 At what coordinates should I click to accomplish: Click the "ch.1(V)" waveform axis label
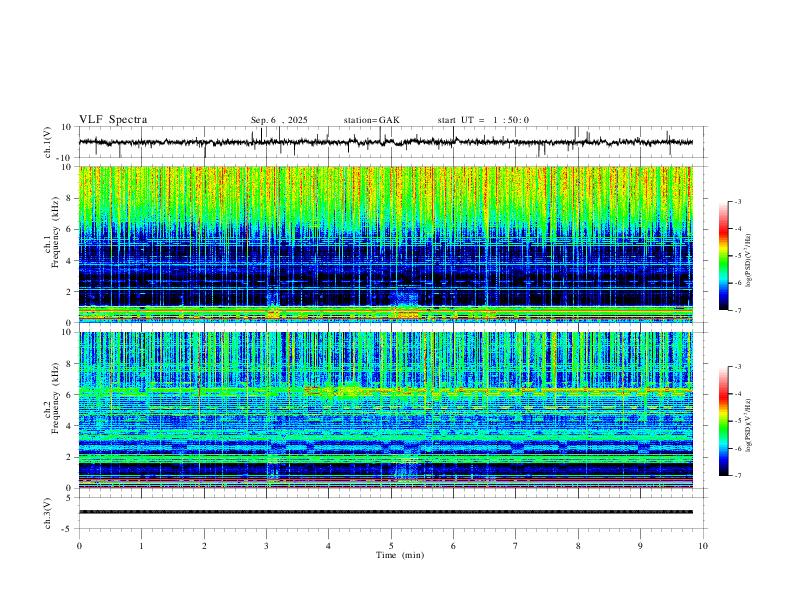tap(48, 142)
